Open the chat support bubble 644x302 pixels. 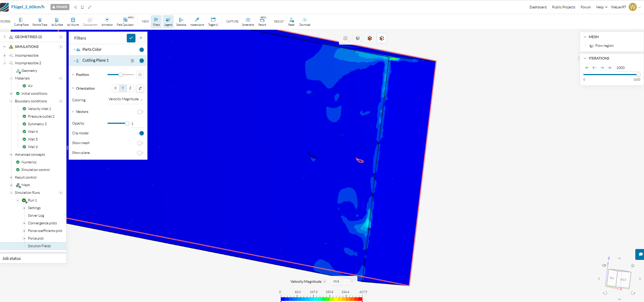[x=640, y=254]
